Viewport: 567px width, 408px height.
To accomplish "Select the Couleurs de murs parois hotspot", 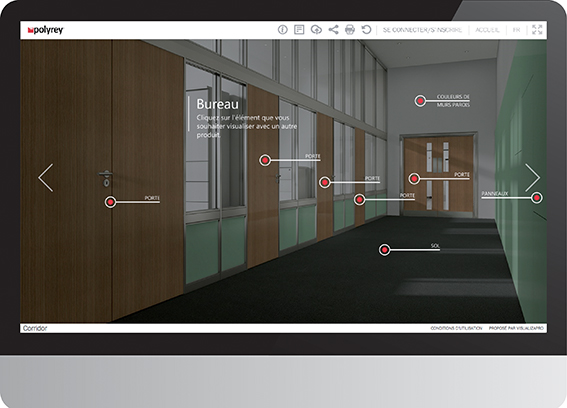I will (420, 101).
